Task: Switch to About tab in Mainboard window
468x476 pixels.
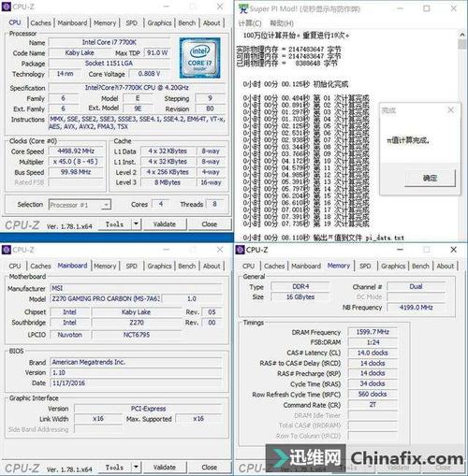Action: (212, 266)
